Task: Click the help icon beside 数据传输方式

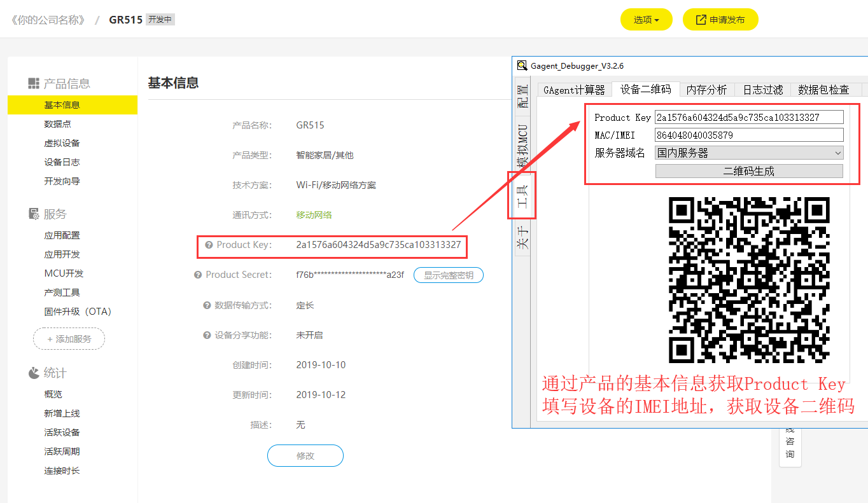Action: pyautogui.click(x=207, y=305)
